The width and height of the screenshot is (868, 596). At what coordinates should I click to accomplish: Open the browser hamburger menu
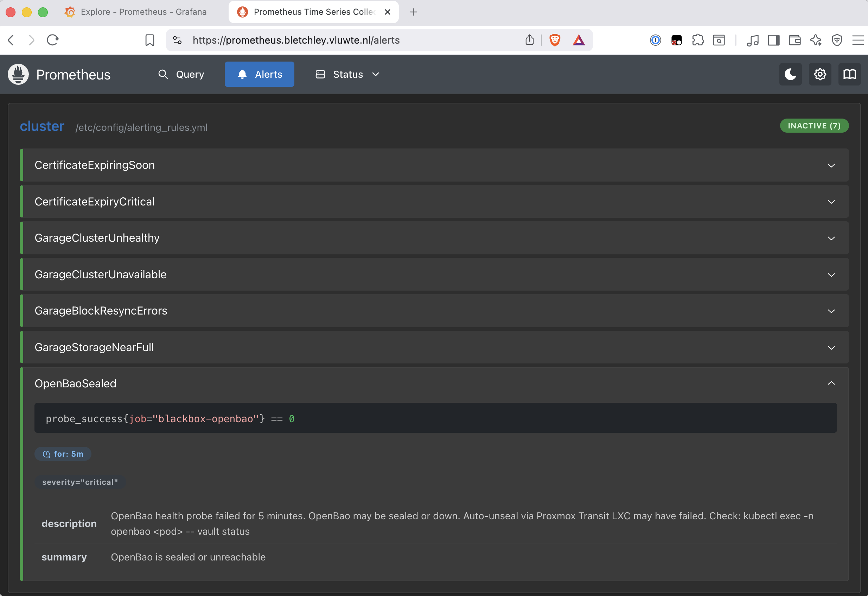(x=858, y=40)
